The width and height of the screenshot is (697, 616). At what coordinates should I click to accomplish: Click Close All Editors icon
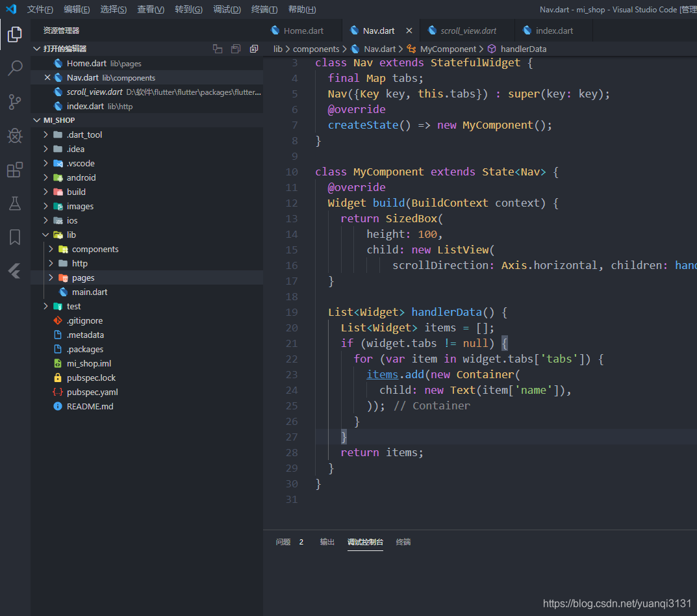point(254,49)
